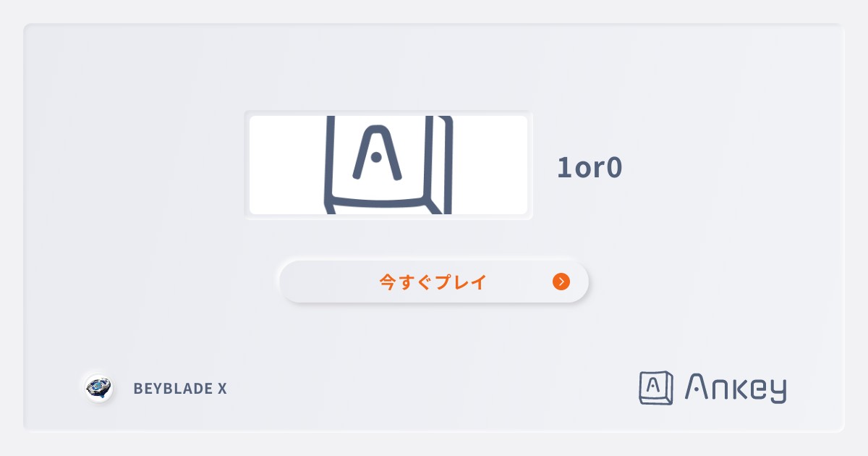Click the keycap icon beside the Ankey wordmark
Viewport: 868px width, 456px height.
coord(655,388)
